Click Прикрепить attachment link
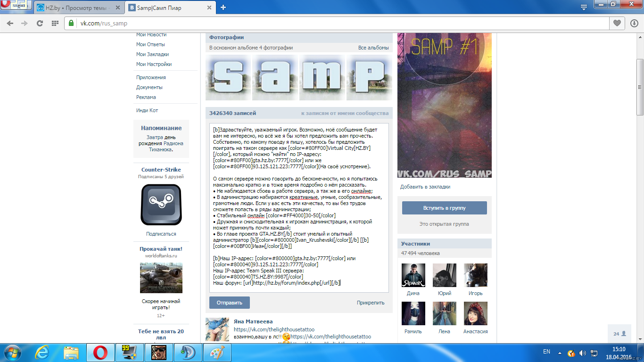644x362 pixels. coord(371,303)
